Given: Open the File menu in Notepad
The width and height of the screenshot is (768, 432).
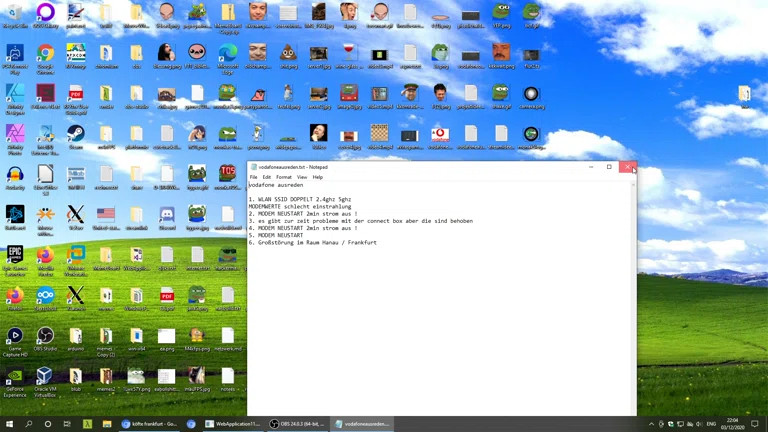Looking at the screenshot, I should [254, 177].
